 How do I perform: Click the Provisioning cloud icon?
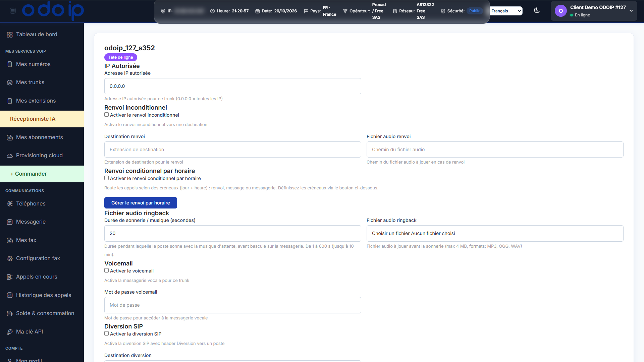10,156
